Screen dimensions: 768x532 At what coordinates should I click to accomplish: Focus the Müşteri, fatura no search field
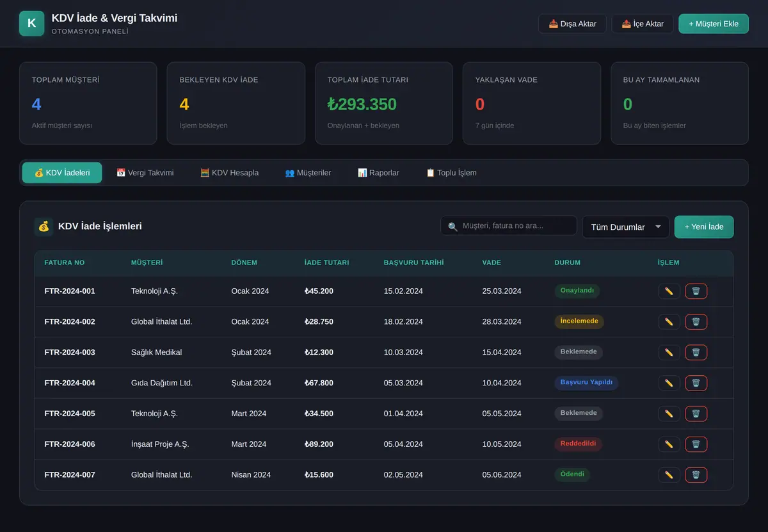tap(509, 225)
